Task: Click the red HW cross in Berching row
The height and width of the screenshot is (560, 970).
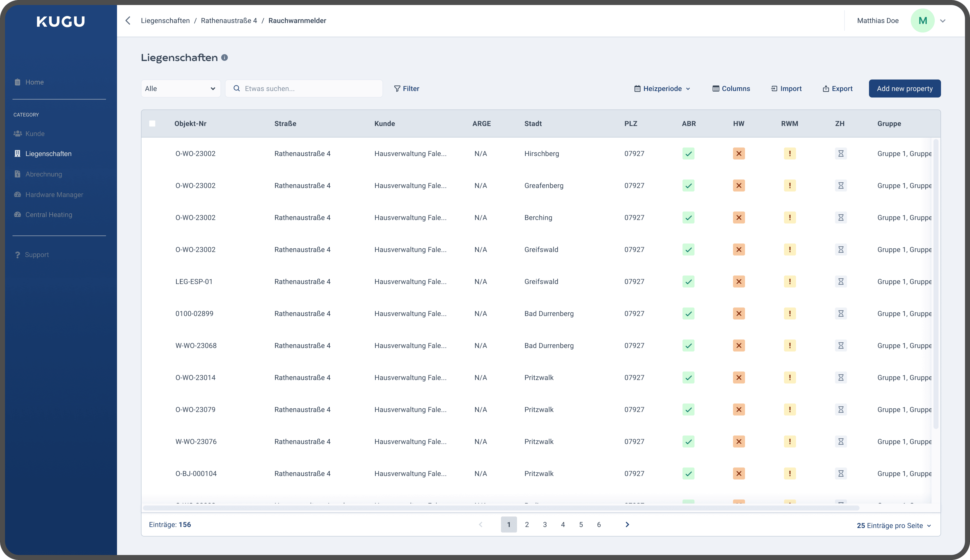Action: [738, 218]
